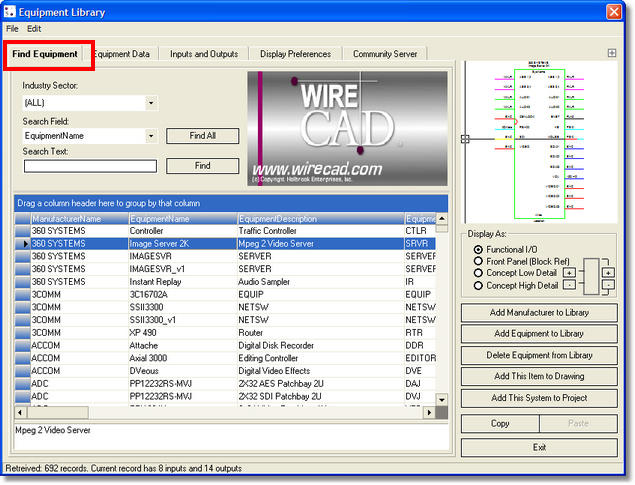Switch to Inputs and Outputs tab
This screenshot has height=485, width=635.
(204, 54)
